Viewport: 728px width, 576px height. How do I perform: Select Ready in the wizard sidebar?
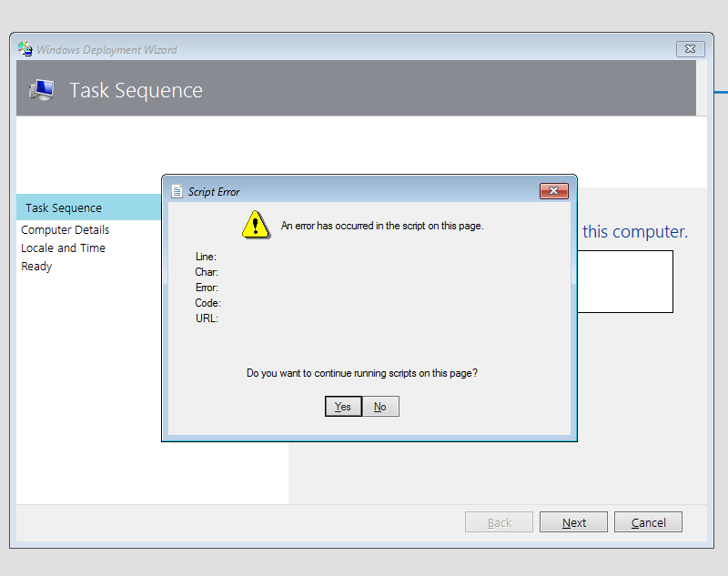[x=36, y=266]
